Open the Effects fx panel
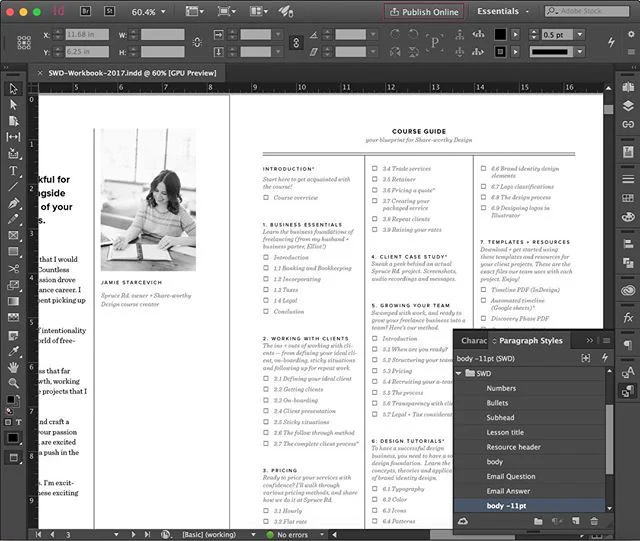This screenshot has width=640, height=541. pyautogui.click(x=628, y=317)
